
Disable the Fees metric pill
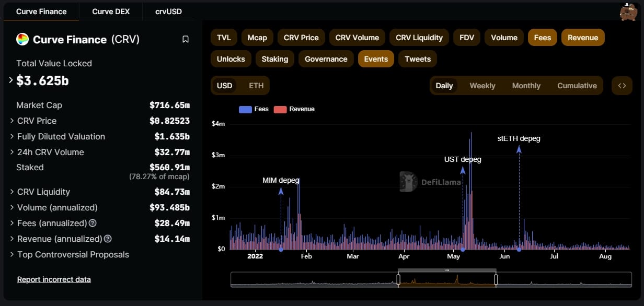(542, 37)
